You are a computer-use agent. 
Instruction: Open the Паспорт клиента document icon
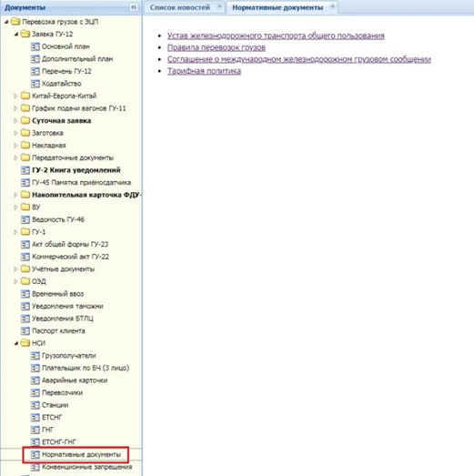point(25,331)
